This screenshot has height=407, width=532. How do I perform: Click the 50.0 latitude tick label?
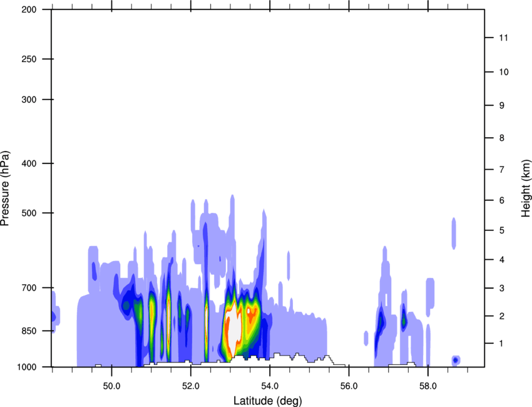point(111,386)
